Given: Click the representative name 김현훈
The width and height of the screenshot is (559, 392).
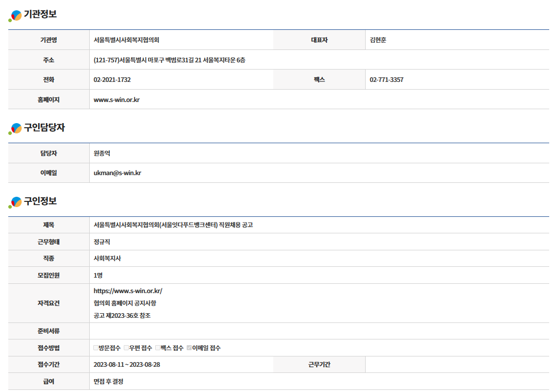Looking at the screenshot, I should click(x=378, y=40).
